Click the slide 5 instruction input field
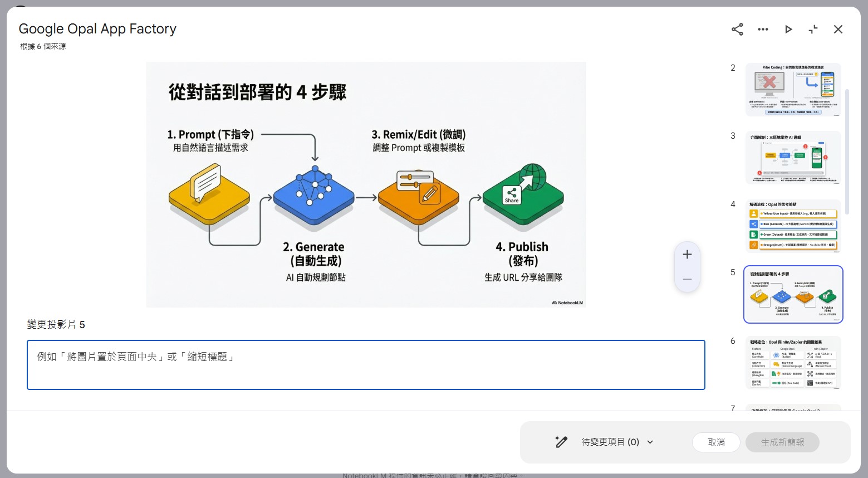The height and width of the screenshot is (478, 868). [x=366, y=365]
